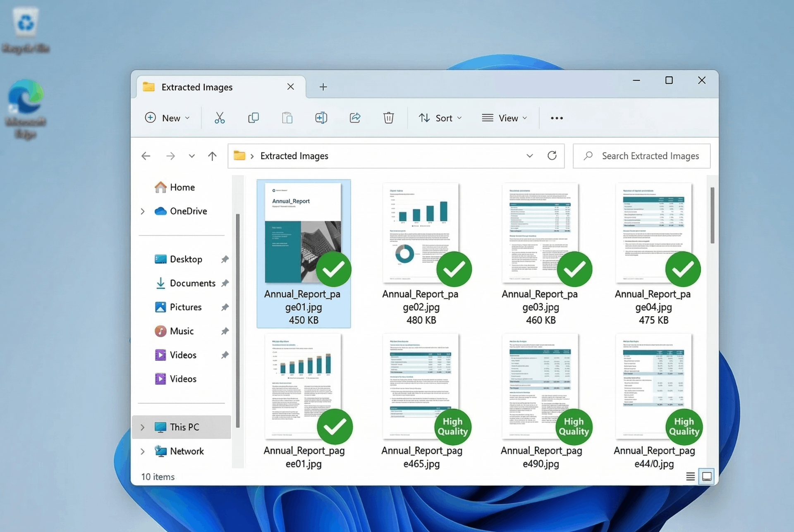Open the See more ellipsis menu
Viewport: 794px width, 532px height.
557,118
